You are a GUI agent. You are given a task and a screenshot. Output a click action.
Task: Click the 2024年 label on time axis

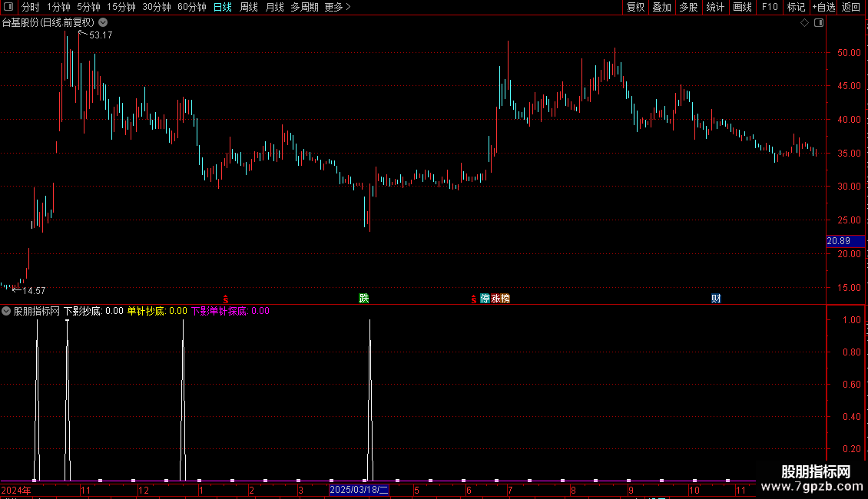pyautogui.click(x=16, y=490)
